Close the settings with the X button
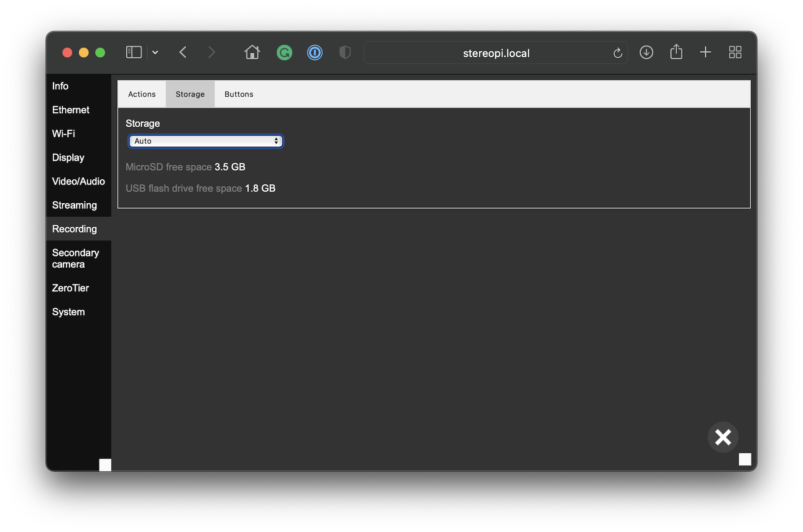 (723, 437)
